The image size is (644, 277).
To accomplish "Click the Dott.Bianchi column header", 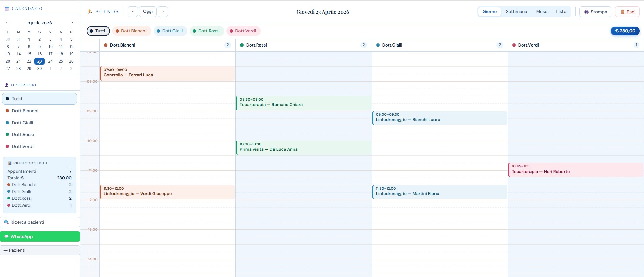I will [x=167, y=45].
